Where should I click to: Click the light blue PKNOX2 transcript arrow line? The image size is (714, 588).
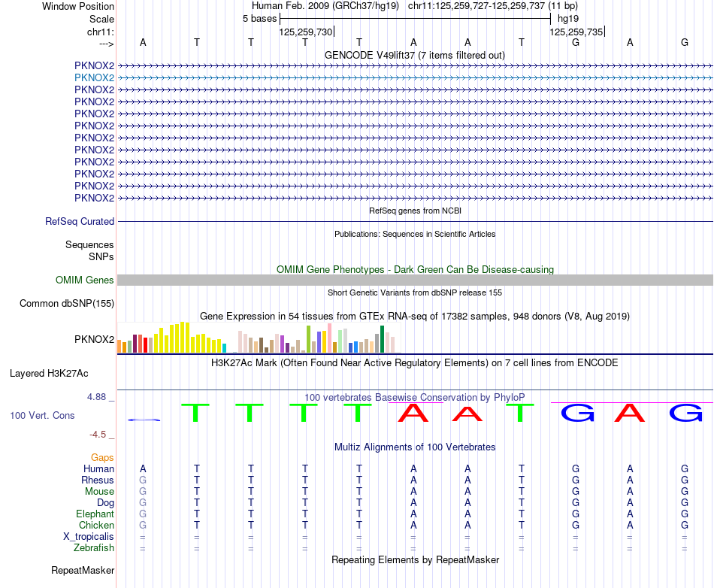(x=415, y=78)
